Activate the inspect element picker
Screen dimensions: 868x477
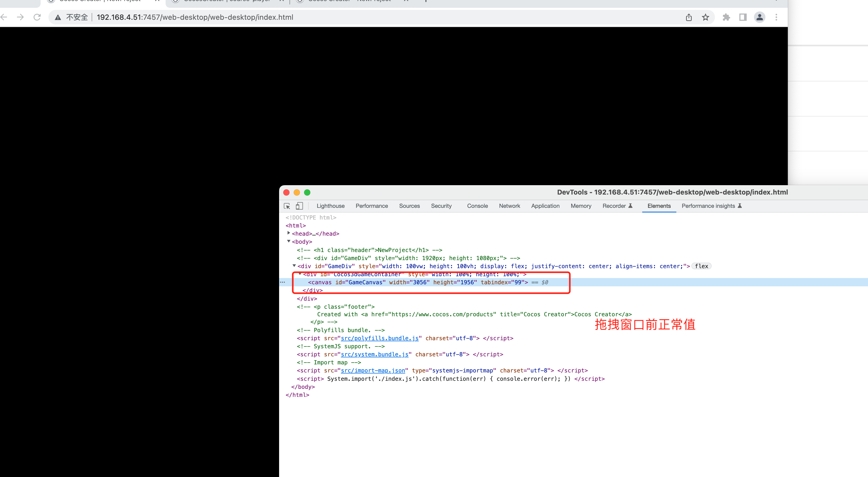point(287,206)
